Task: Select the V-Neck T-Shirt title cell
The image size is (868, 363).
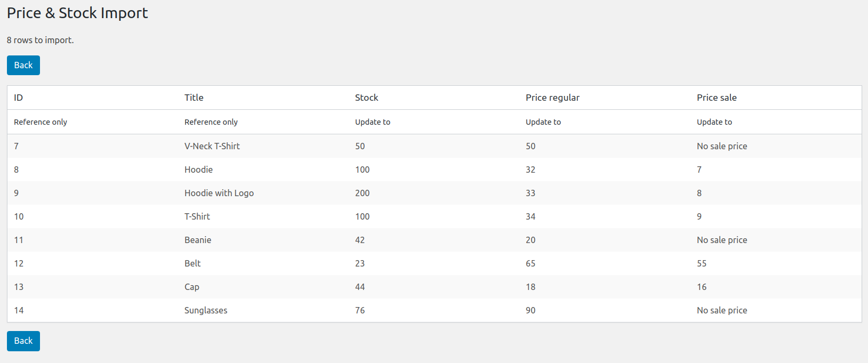Action: click(x=212, y=146)
